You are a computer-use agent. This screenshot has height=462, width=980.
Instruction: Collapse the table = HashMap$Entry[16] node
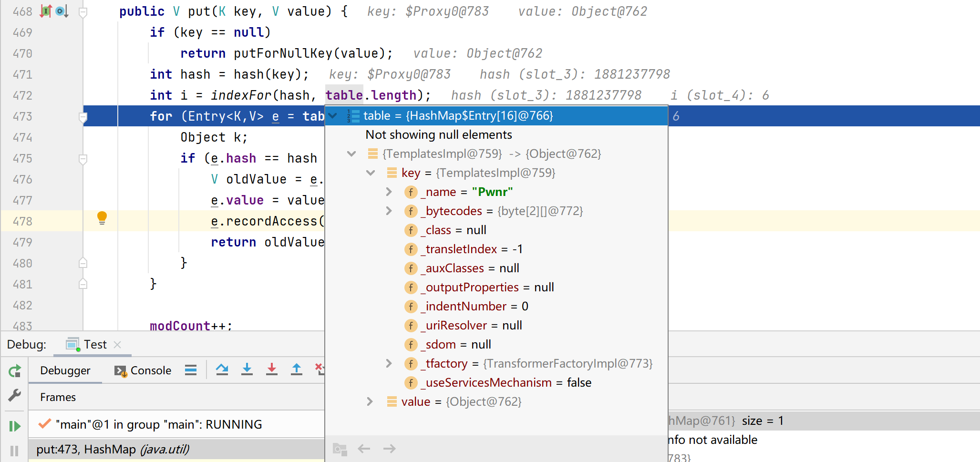coord(333,116)
